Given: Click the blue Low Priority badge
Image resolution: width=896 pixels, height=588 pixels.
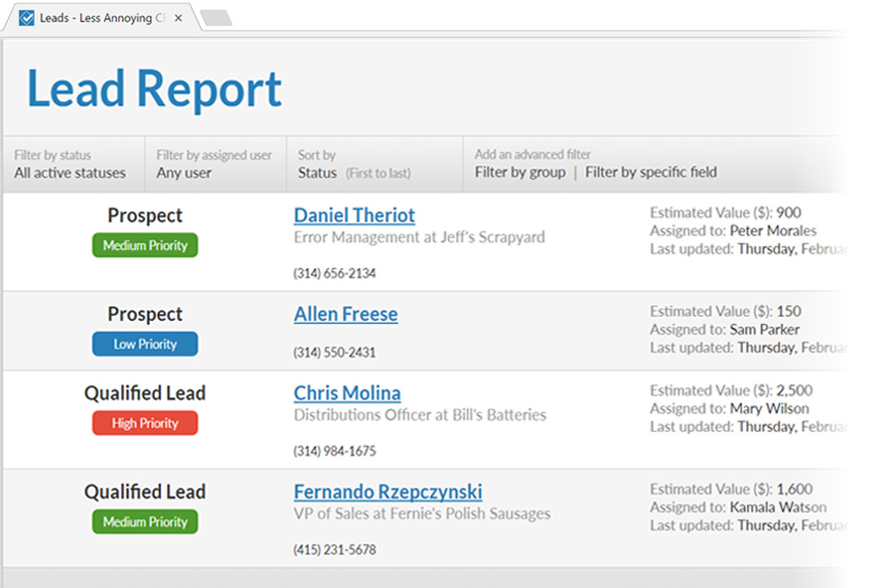Looking at the screenshot, I should 145,345.
